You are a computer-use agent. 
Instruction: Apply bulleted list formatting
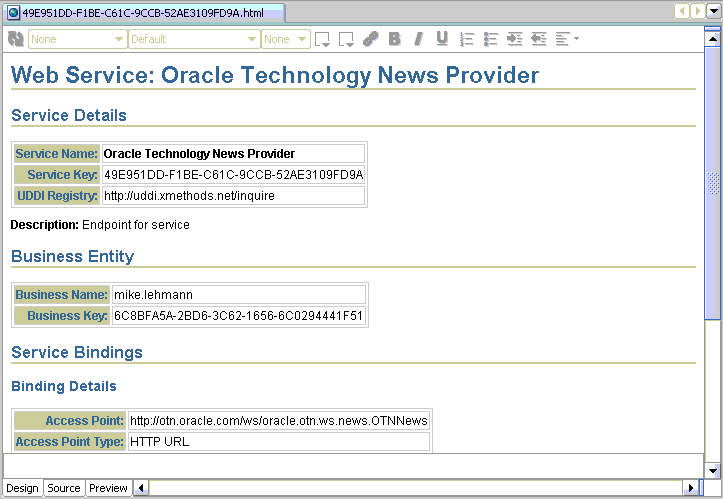tap(491, 39)
